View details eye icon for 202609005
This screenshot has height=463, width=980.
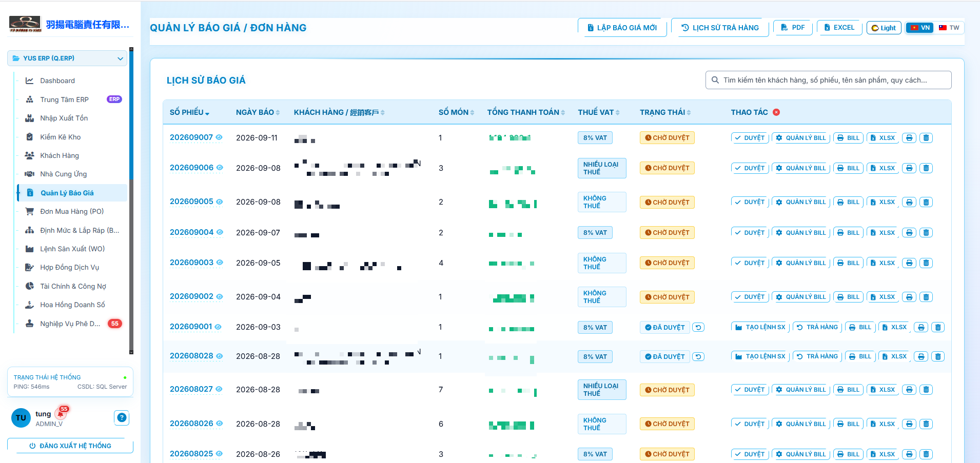click(x=220, y=202)
